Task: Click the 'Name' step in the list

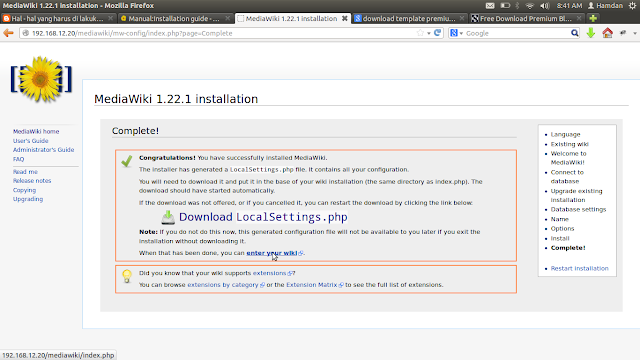Action: tap(559, 219)
